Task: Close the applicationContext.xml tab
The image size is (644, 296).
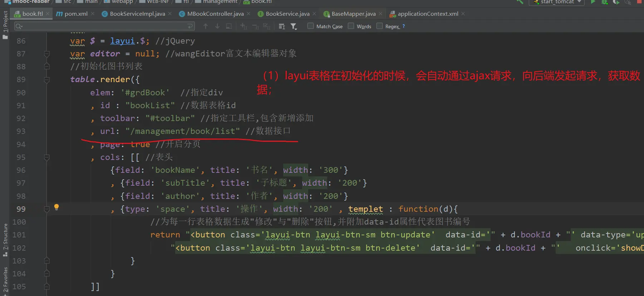Action: (x=463, y=14)
